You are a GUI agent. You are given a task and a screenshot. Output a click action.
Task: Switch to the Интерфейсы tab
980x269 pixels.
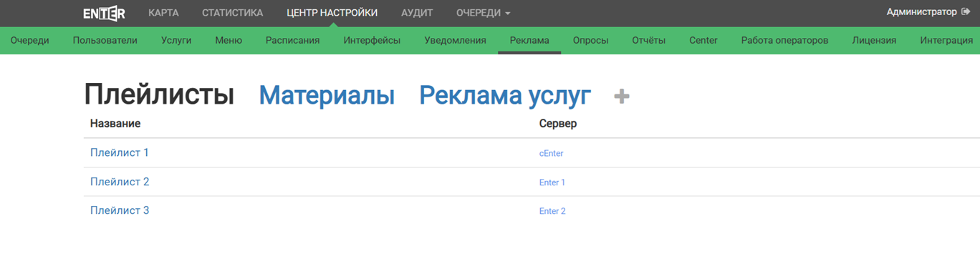coord(372,40)
